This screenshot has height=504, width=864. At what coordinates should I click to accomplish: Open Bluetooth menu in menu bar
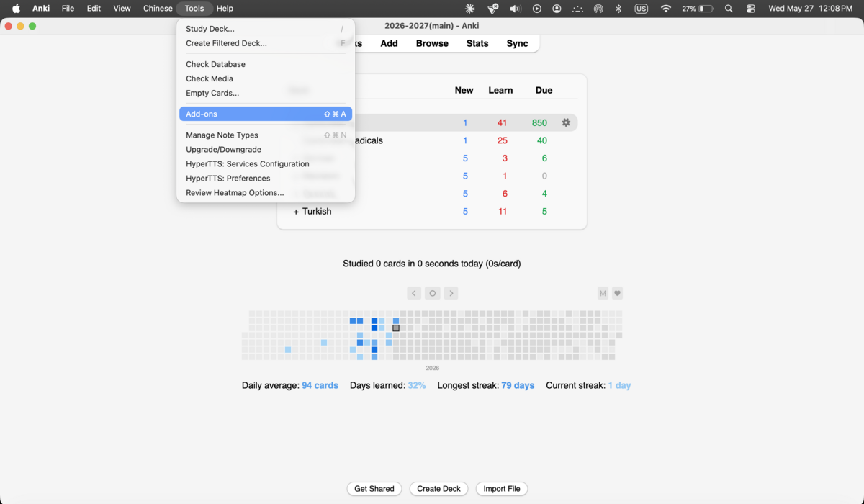pos(618,9)
